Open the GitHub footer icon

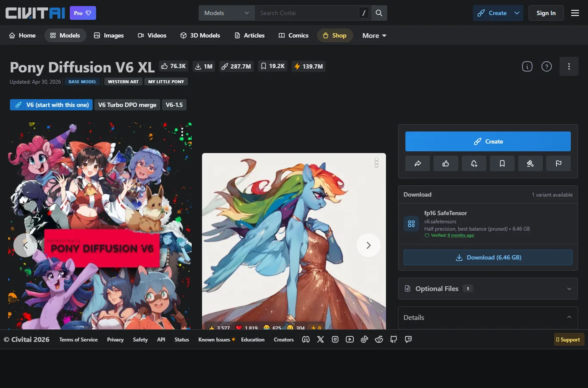click(x=394, y=339)
